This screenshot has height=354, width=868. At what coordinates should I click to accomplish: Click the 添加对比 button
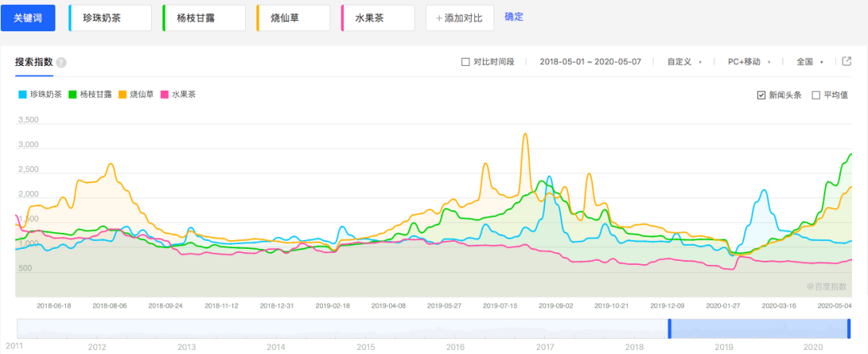[x=459, y=18]
